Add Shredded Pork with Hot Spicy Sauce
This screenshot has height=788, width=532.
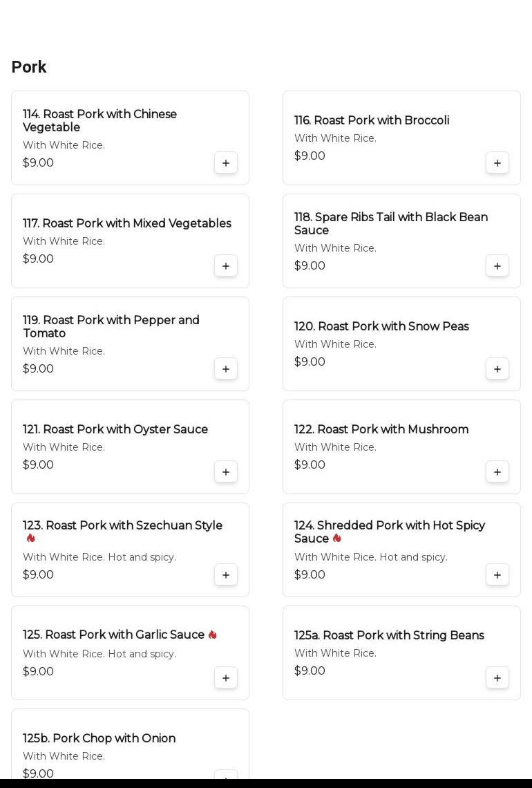(497, 575)
